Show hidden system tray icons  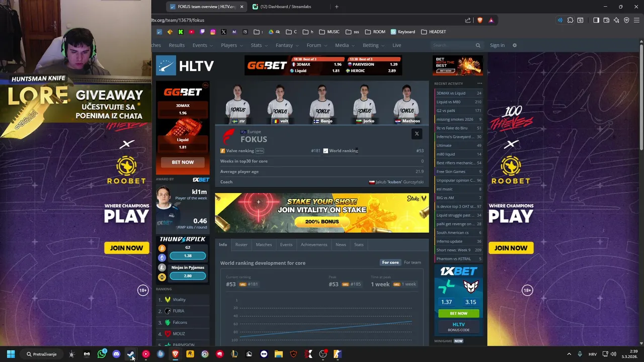(x=569, y=354)
